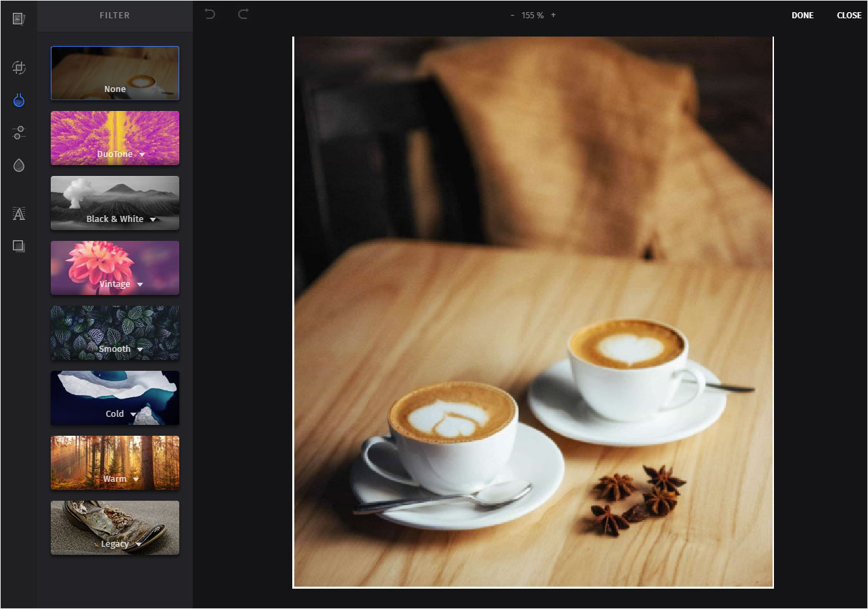Open the image library icon in sidebar
The height and width of the screenshot is (609, 868).
click(18, 19)
